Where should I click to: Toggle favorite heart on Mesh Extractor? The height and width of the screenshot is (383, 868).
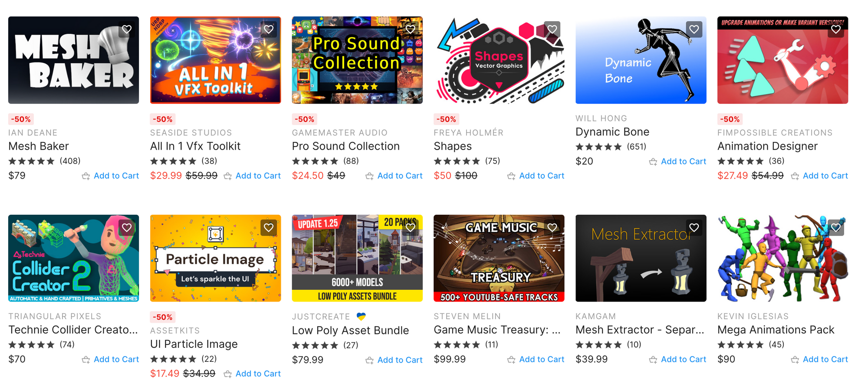tap(694, 228)
